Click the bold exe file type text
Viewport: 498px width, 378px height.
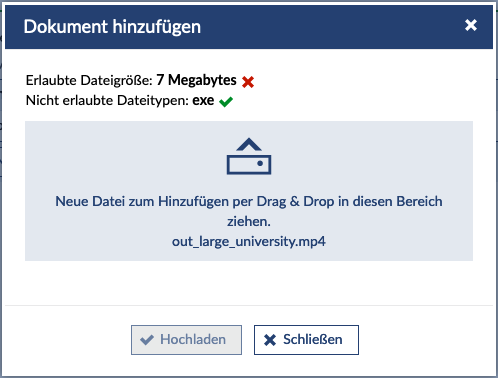click(203, 100)
